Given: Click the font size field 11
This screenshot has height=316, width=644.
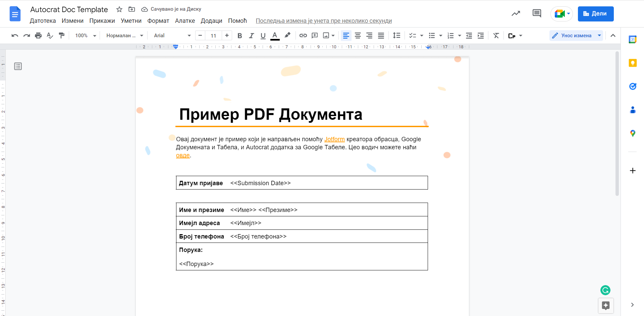Looking at the screenshot, I should pyautogui.click(x=214, y=36).
